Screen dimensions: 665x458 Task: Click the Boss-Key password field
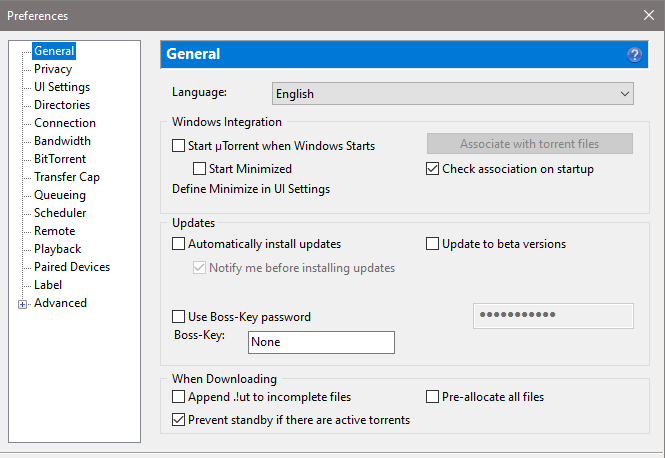[552, 316]
